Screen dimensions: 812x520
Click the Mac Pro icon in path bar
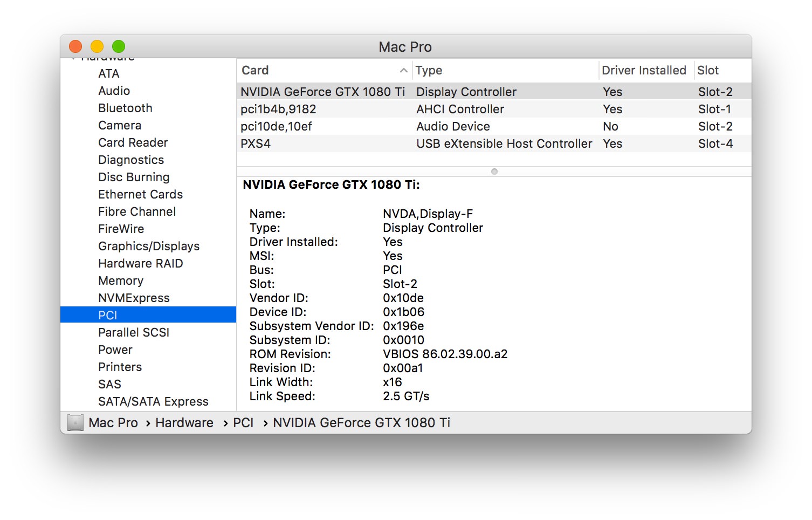coord(75,422)
